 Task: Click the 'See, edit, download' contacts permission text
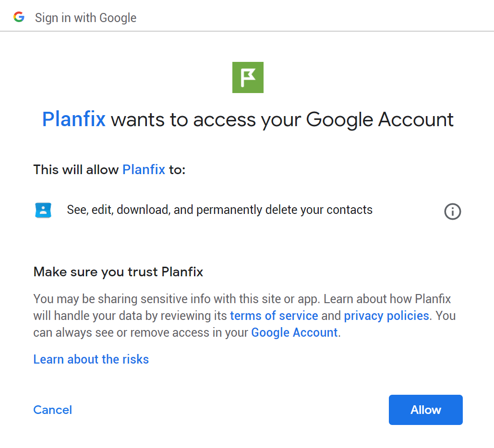pyautogui.click(x=219, y=210)
